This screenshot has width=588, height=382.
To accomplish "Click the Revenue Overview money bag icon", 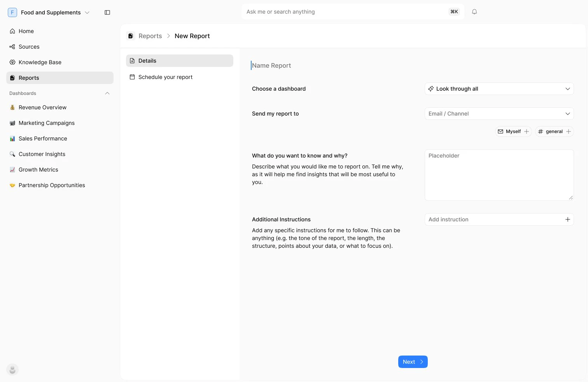I will [12, 107].
